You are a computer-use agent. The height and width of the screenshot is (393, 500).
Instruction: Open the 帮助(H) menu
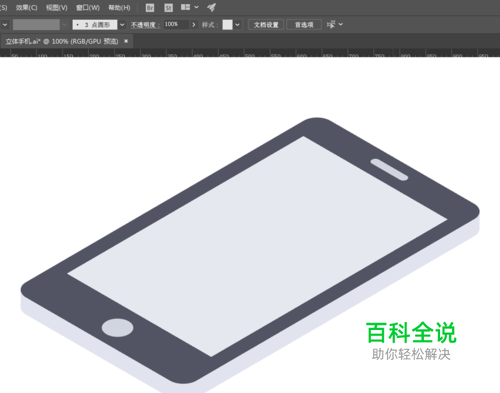119,7
